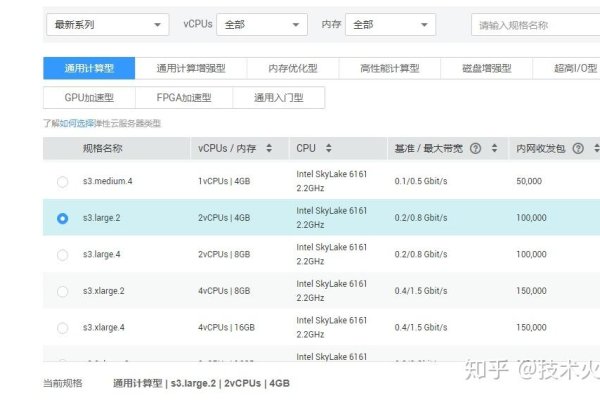This screenshot has height=400, width=600.
Task: Click the s3.xlarge.4 spec name
Action: tap(104, 328)
